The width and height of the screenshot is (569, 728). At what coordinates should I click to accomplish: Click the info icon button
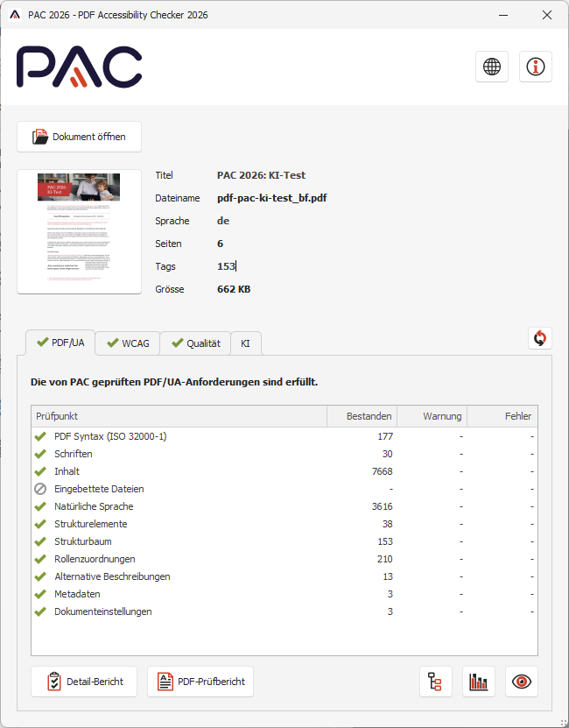tap(535, 67)
